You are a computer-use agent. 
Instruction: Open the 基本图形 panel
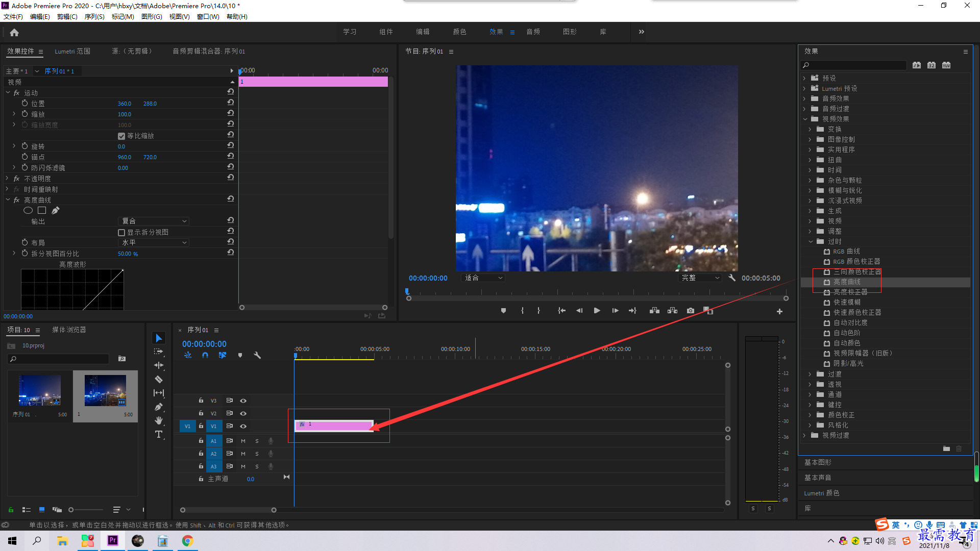818,462
